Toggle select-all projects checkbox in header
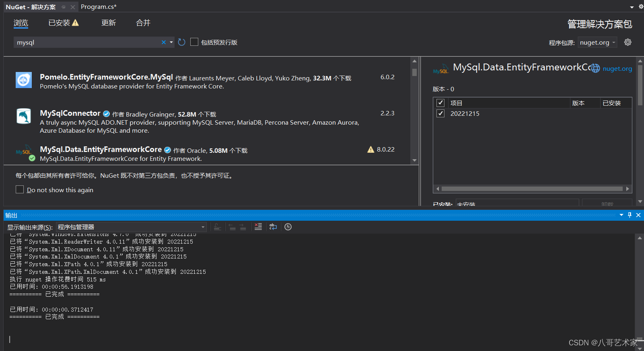644x351 pixels. click(440, 103)
